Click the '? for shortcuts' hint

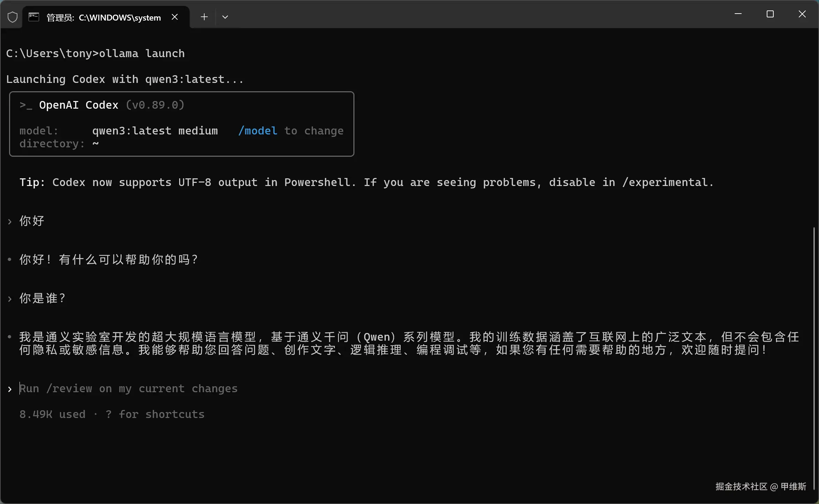[155, 414]
